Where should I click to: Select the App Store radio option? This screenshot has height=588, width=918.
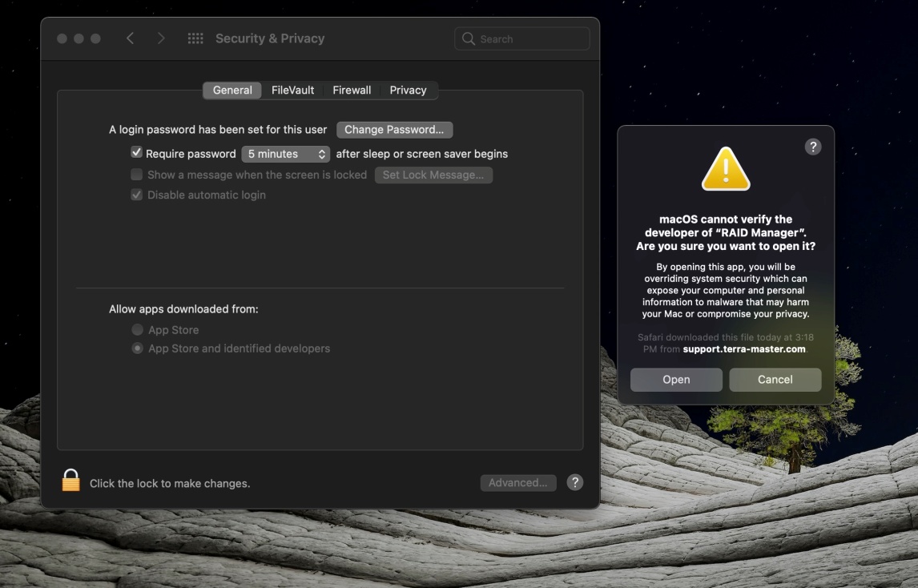[x=137, y=330]
